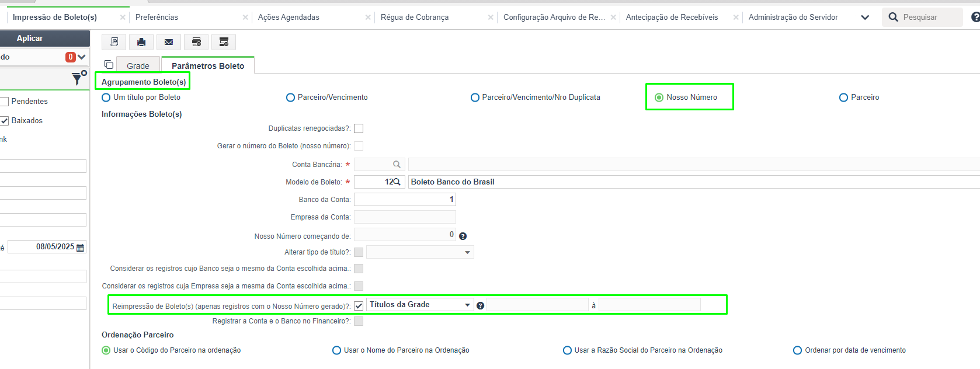This screenshot has height=369, width=980.
Task: Open the Alterar tipo de título dropdown
Action: (420, 252)
